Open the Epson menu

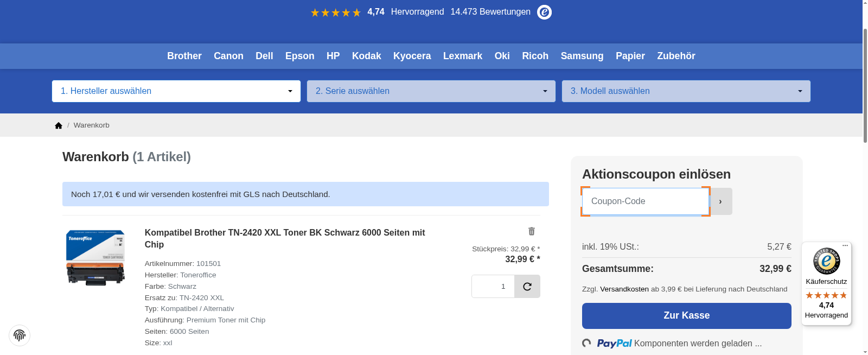coord(300,56)
